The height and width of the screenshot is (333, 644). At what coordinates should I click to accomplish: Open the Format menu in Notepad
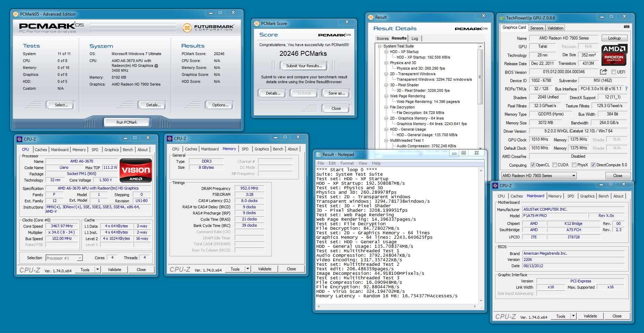pyautogui.click(x=347, y=163)
